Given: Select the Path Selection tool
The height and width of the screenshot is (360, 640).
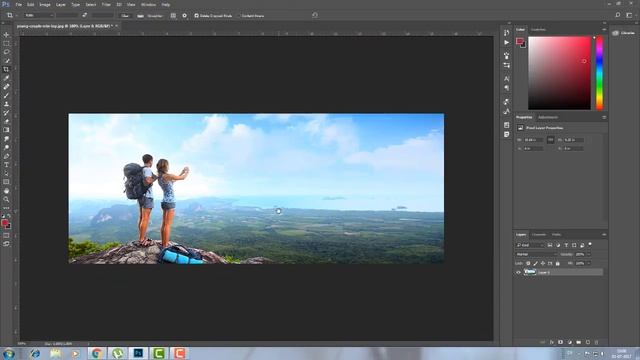Looking at the screenshot, I should pos(6,173).
